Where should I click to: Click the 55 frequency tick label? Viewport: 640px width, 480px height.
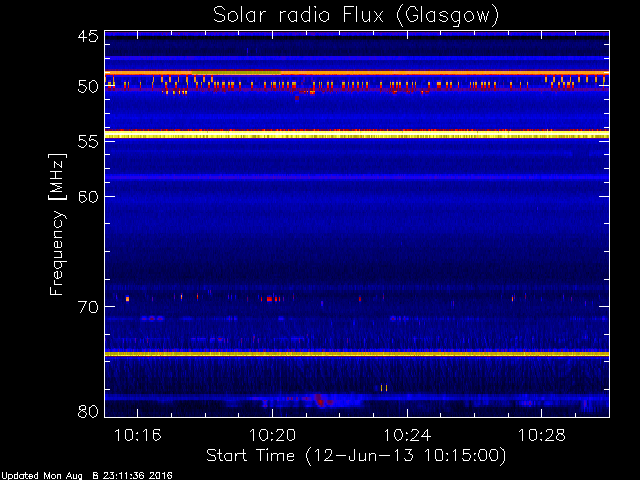click(x=88, y=142)
